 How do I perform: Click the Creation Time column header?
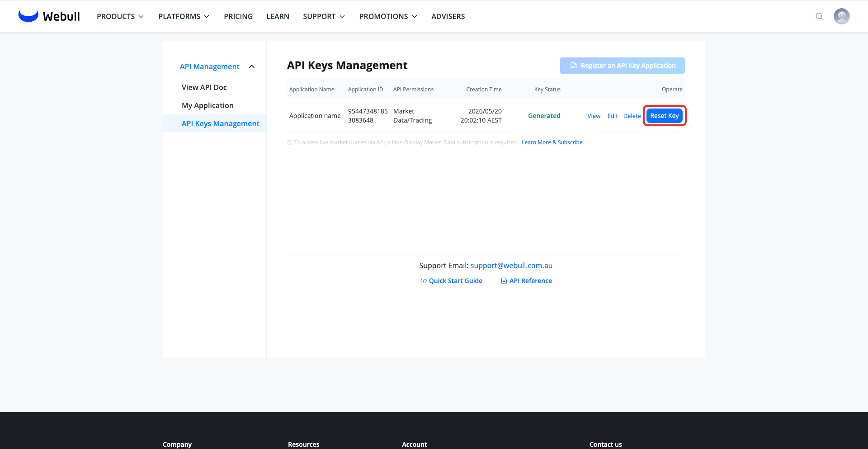coord(484,90)
